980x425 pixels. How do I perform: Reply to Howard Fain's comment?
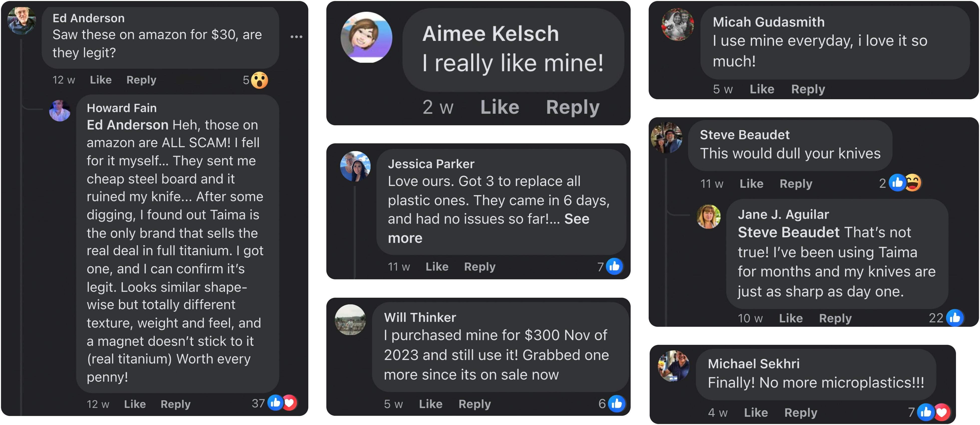175,404
